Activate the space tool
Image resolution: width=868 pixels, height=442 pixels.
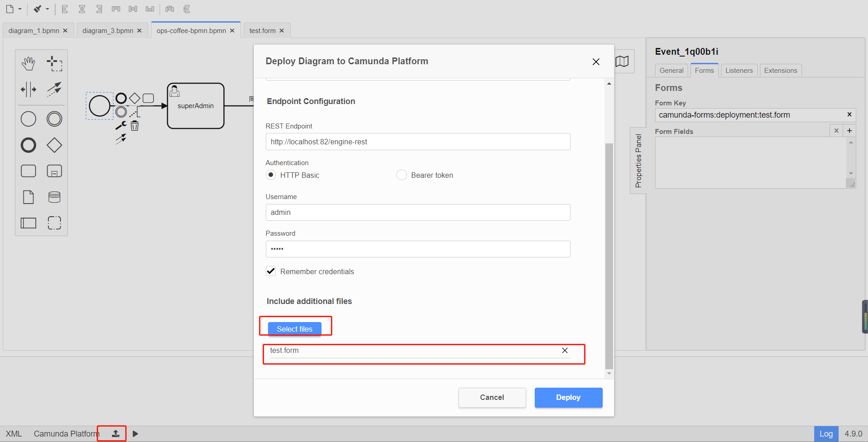28,90
